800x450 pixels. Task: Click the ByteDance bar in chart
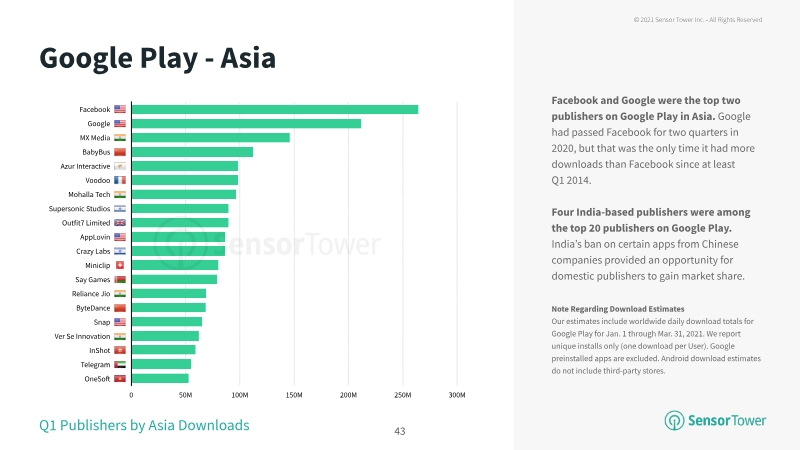(169, 308)
